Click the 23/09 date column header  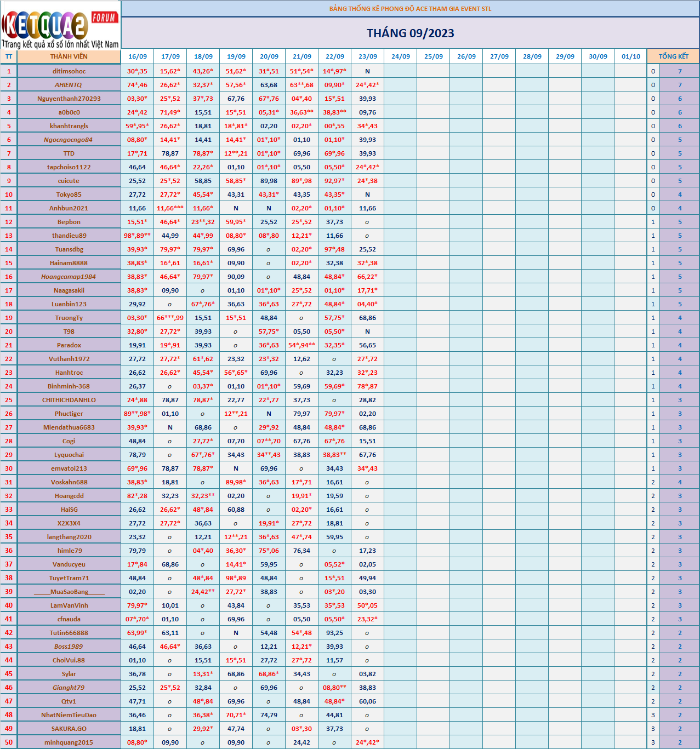(368, 56)
